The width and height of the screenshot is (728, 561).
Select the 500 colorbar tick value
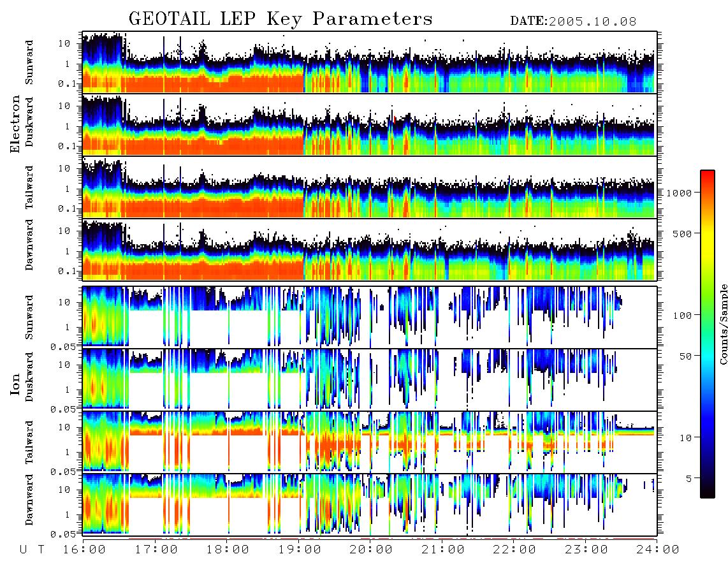682,233
